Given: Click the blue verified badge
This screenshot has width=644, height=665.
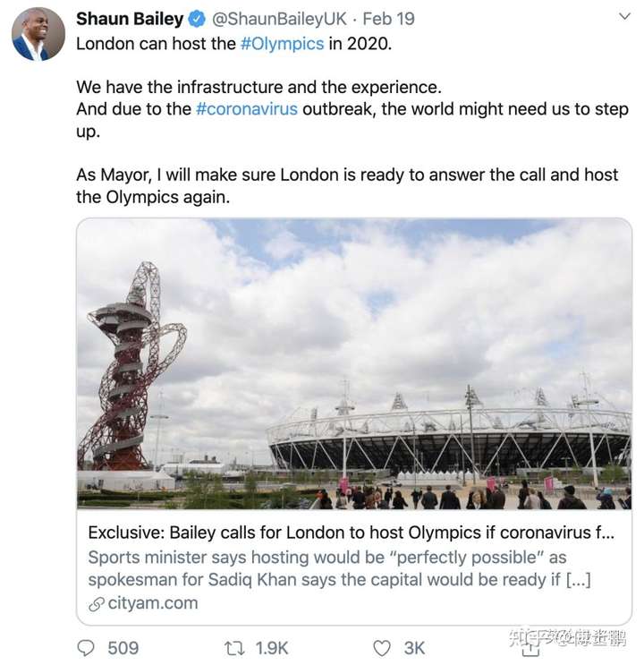Looking at the screenshot, I should (198, 19).
